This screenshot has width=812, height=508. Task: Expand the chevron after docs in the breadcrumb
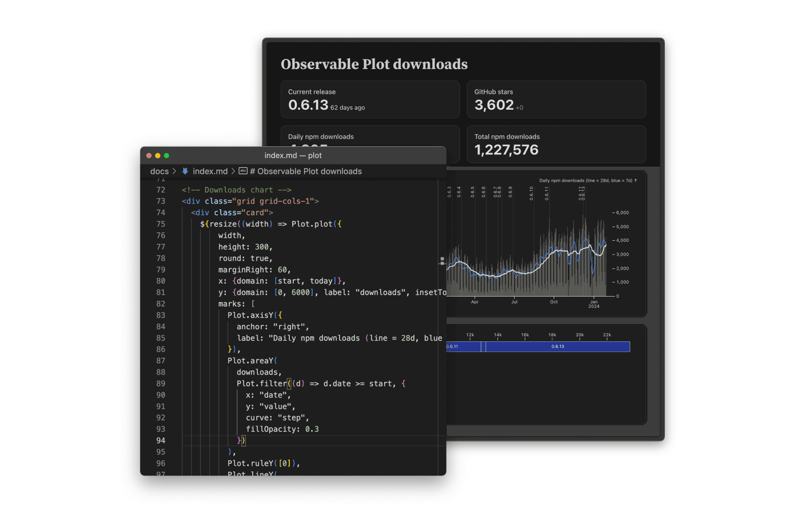(174, 171)
